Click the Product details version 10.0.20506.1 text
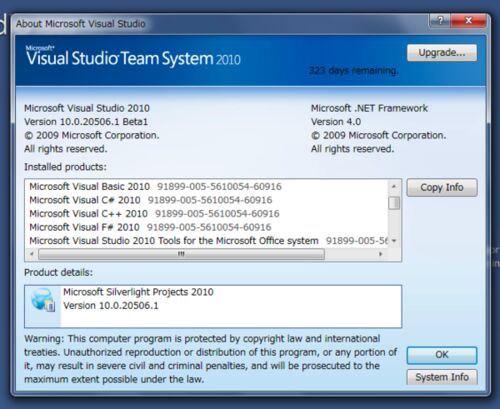This screenshot has height=409, width=500. pyautogui.click(x=111, y=306)
